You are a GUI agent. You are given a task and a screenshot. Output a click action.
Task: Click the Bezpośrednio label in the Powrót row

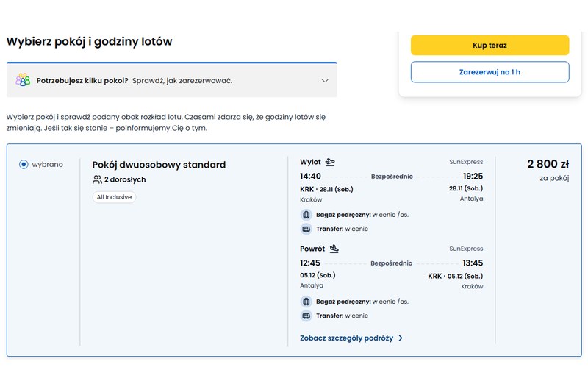click(392, 263)
